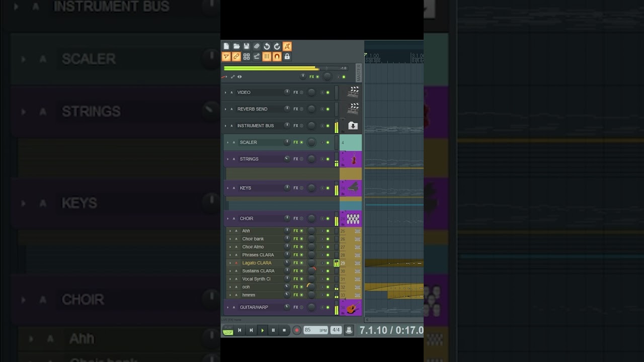
Task: Toggle the magnet snap icon
Action: coord(277,57)
